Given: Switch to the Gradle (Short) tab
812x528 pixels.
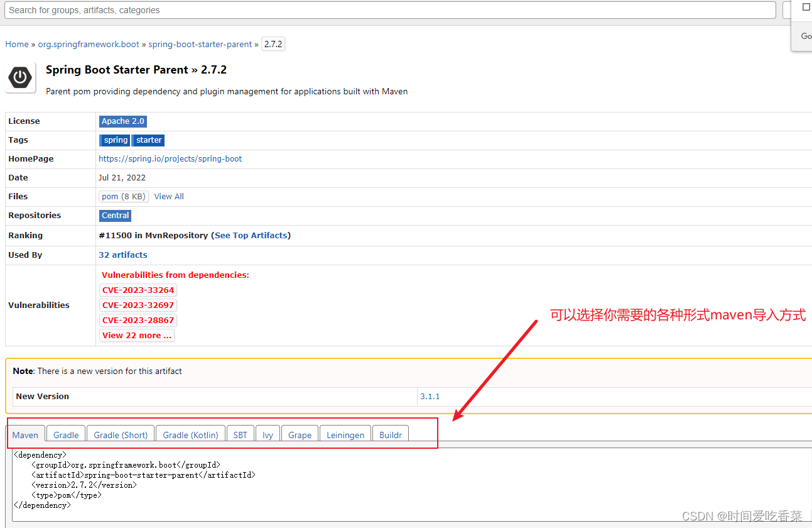Looking at the screenshot, I should pyautogui.click(x=121, y=434).
